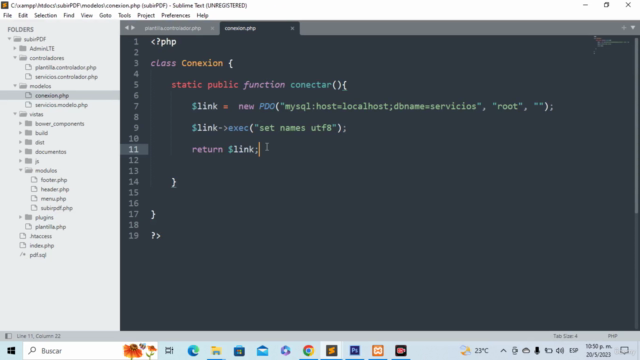This screenshot has height=360, width=640.
Task: Open menu.php file
Action: (53, 199)
